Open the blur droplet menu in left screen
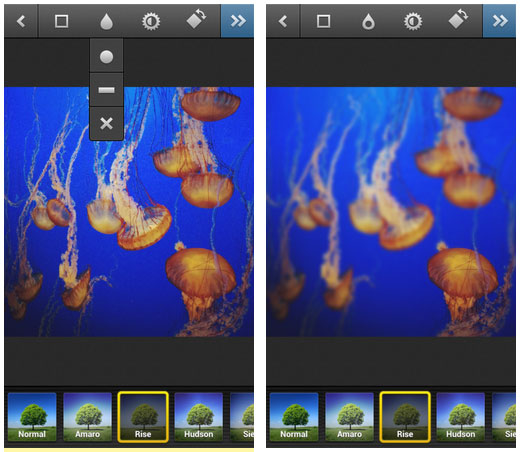Viewport: 521px width, 452px height. click(x=106, y=22)
